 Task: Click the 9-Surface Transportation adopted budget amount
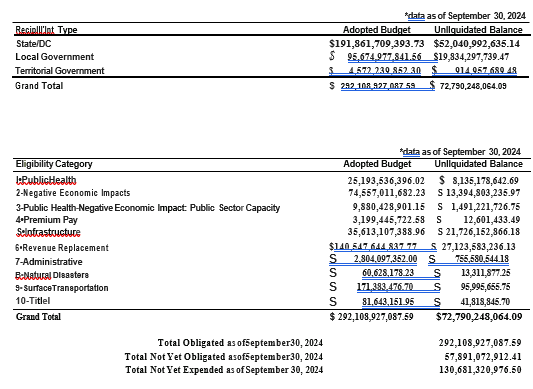pyautogui.click(x=385, y=287)
